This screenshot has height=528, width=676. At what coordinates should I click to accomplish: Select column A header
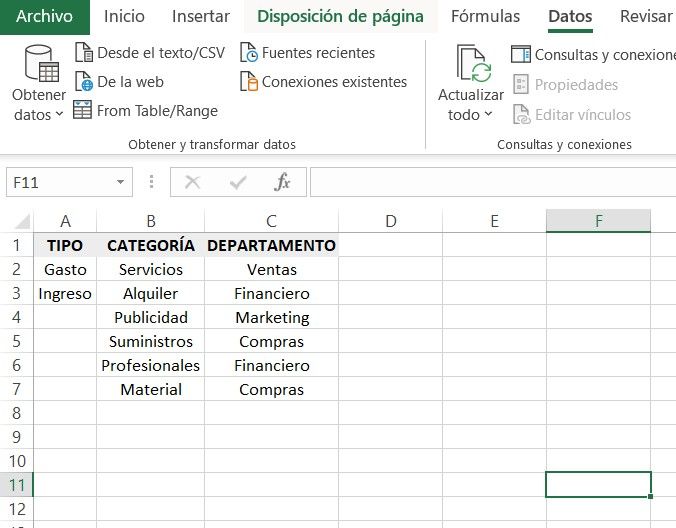click(65, 221)
